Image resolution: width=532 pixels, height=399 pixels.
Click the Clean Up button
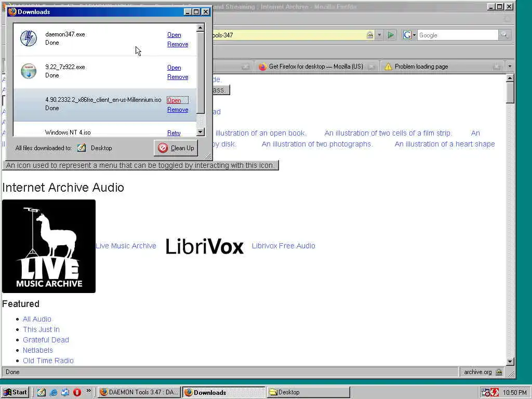pyautogui.click(x=176, y=148)
